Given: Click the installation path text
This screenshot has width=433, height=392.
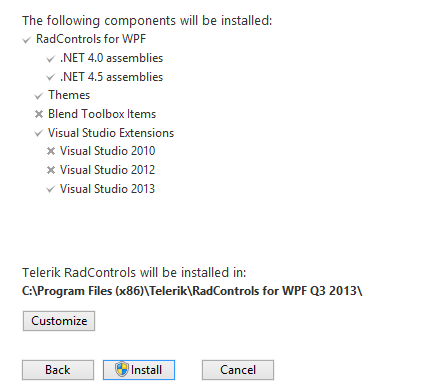Looking at the screenshot, I should click(192, 291).
